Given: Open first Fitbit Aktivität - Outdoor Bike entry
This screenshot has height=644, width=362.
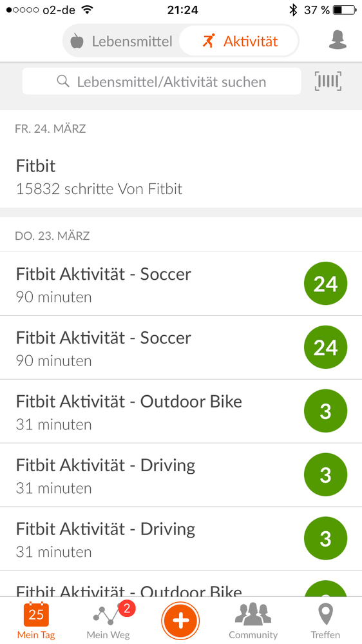Looking at the screenshot, I should pos(181,411).
